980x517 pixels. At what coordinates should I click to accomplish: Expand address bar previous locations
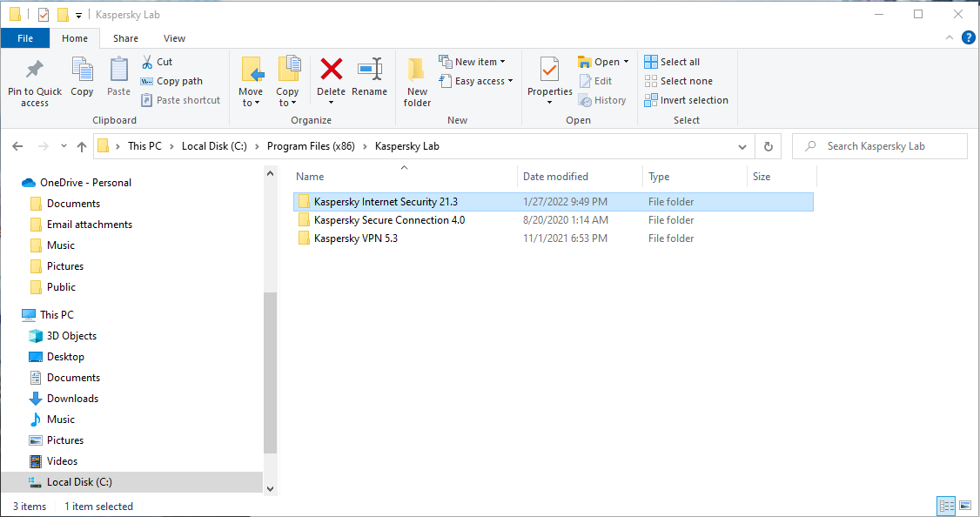(742, 147)
